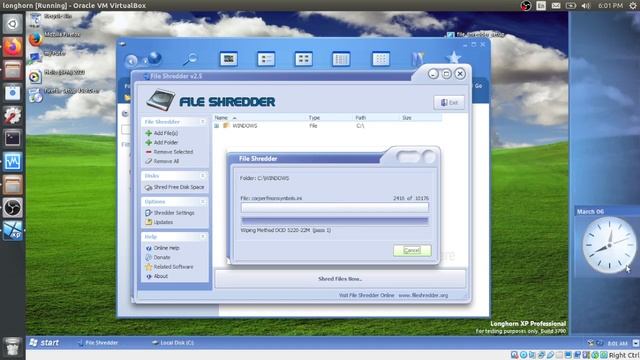Click the magnifier Search icon in Explorer
The width and height of the screenshot is (640, 360).
click(x=190, y=59)
